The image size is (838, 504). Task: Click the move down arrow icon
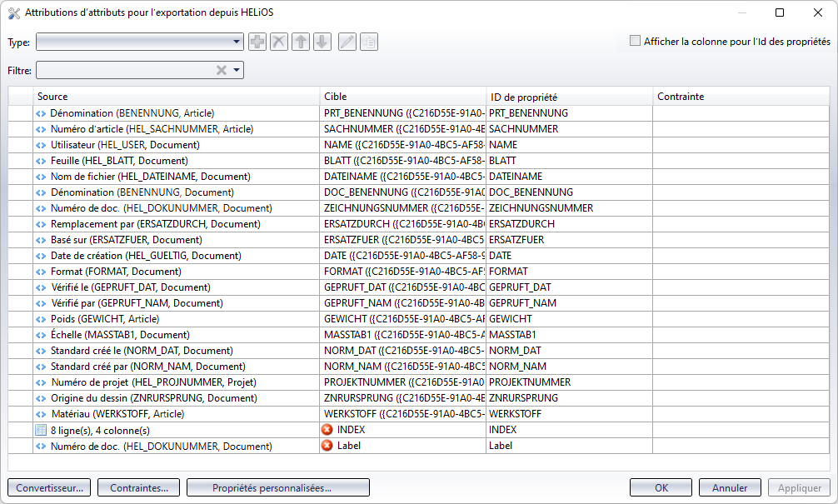pyautogui.click(x=322, y=42)
